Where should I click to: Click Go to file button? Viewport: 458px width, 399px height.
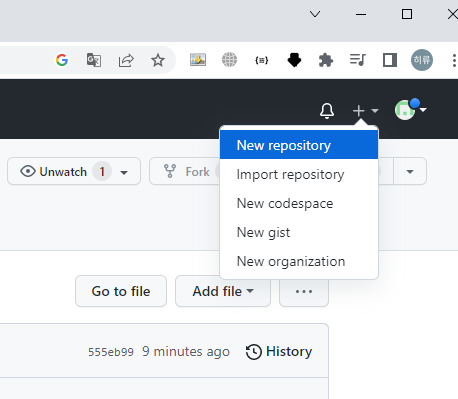pos(121,291)
